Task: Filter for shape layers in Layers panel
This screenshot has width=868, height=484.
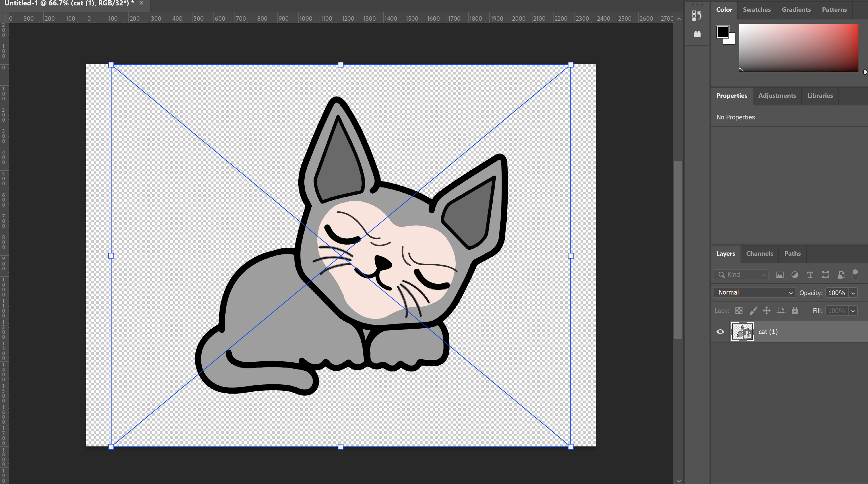Action: [825, 274]
